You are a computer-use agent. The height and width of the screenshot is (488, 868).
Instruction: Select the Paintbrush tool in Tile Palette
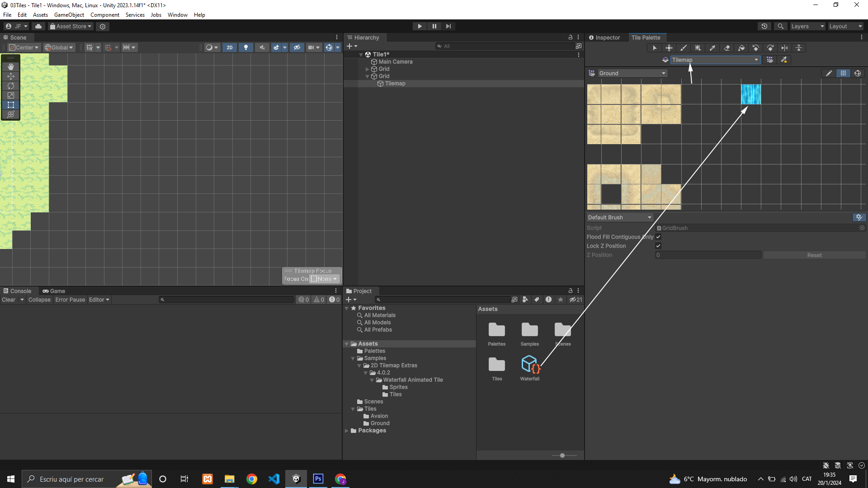tap(684, 48)
